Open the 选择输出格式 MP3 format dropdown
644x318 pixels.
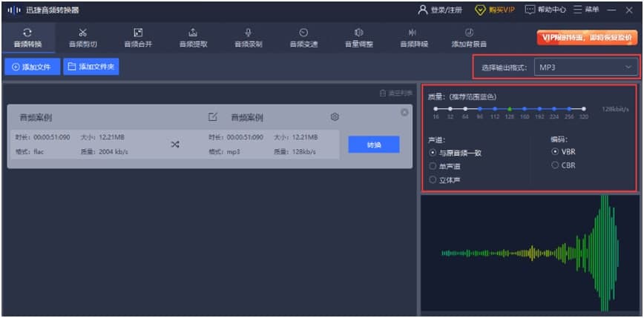pyautogui.click(x=585, y=67)
